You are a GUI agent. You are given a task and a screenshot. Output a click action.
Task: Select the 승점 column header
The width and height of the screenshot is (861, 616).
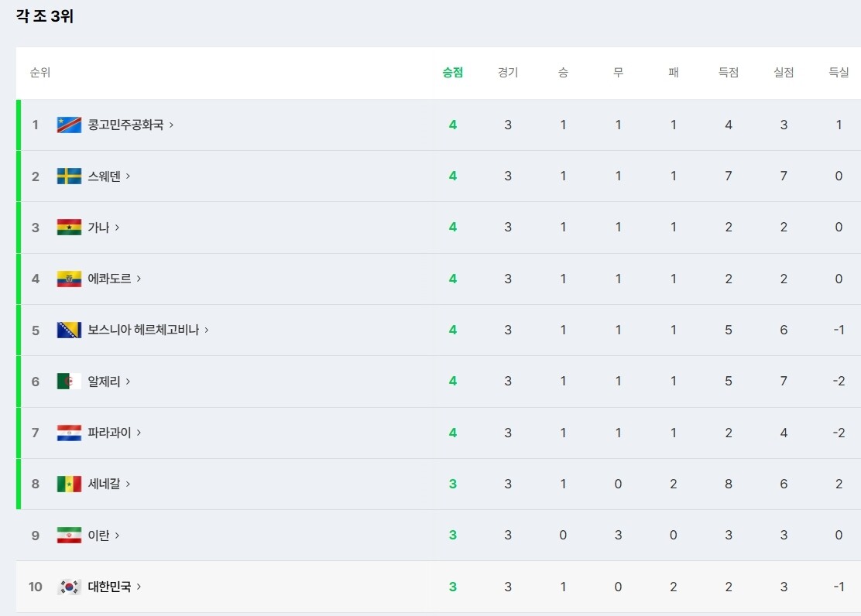click(x=453, y=73)
